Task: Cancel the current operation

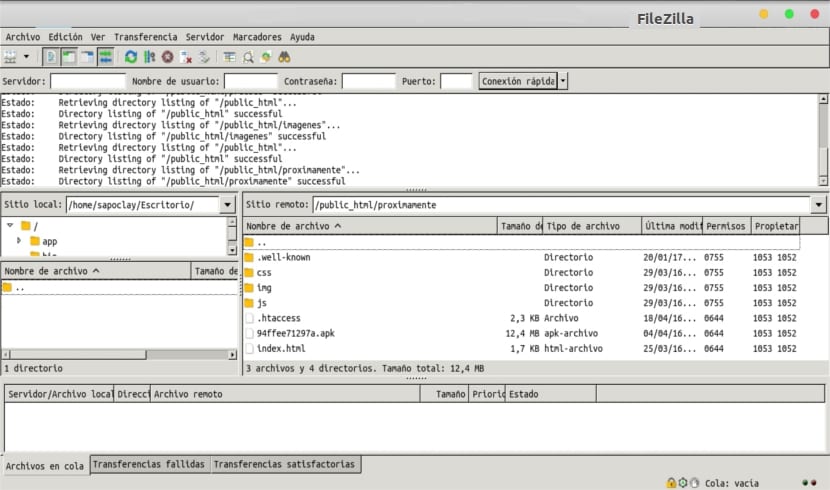Action: tap(167, 57)
